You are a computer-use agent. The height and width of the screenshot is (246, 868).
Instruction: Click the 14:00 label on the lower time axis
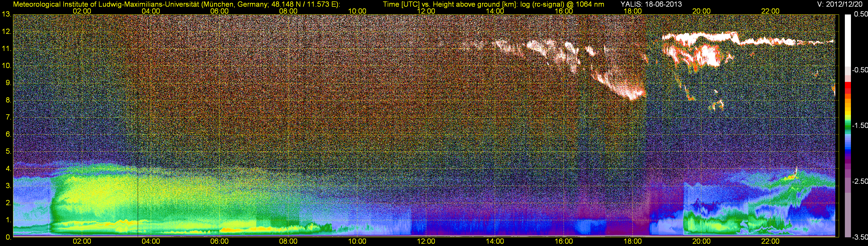(x=495, y=241)
